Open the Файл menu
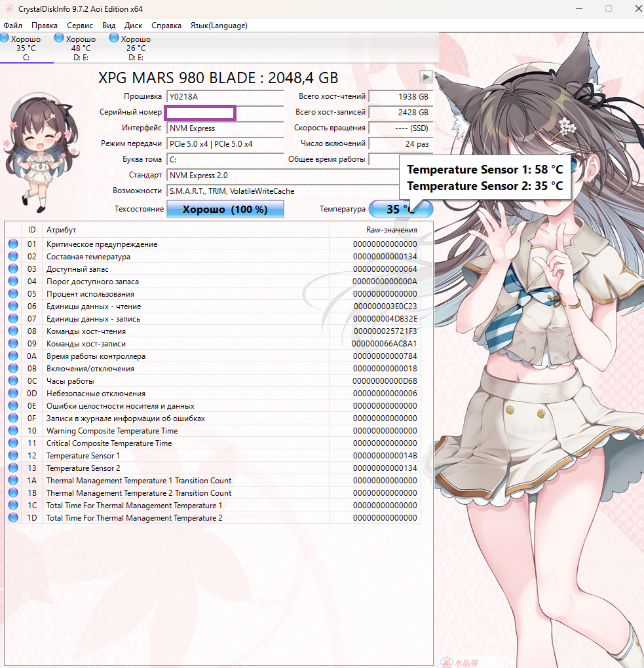This screenshot has width=644, height=668. pyautogui.click(x=13, y=26)
